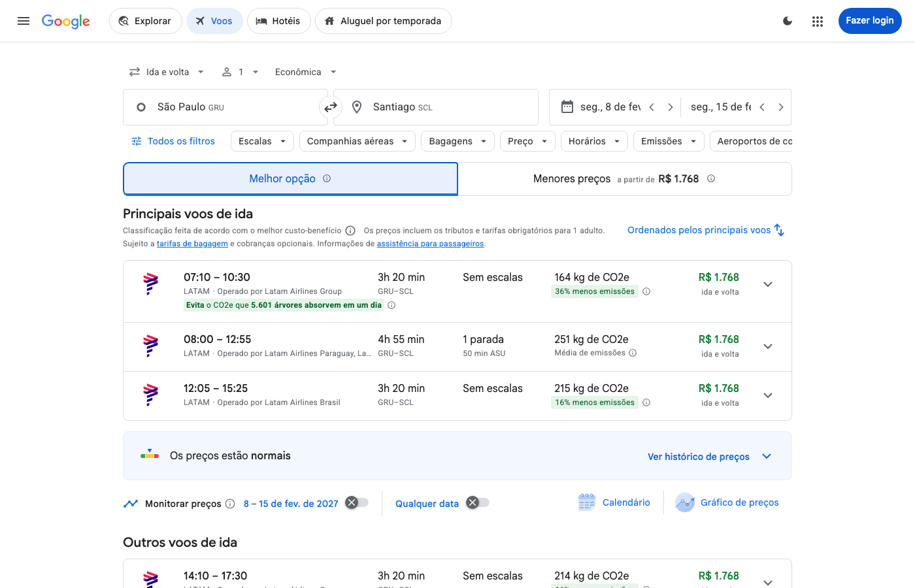Open the Preço filter
The width and height of the screenshot is (915, 588).
coord(527,141)
